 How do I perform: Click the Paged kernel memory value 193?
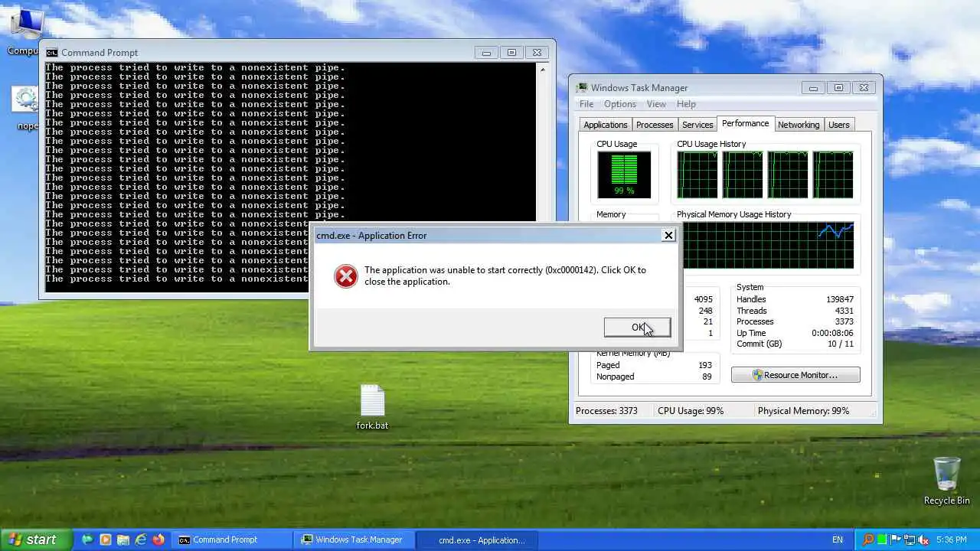705,365
